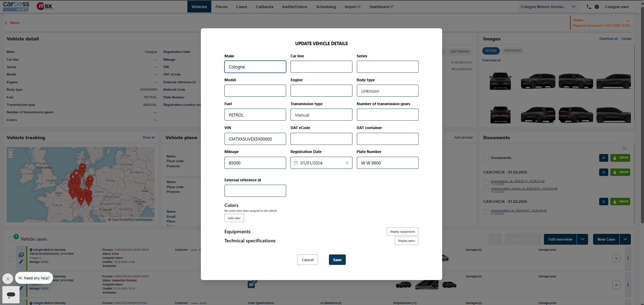Open the calendar picker in Registration Date
This screenshot has width=644, height=305.
[296, 163]
